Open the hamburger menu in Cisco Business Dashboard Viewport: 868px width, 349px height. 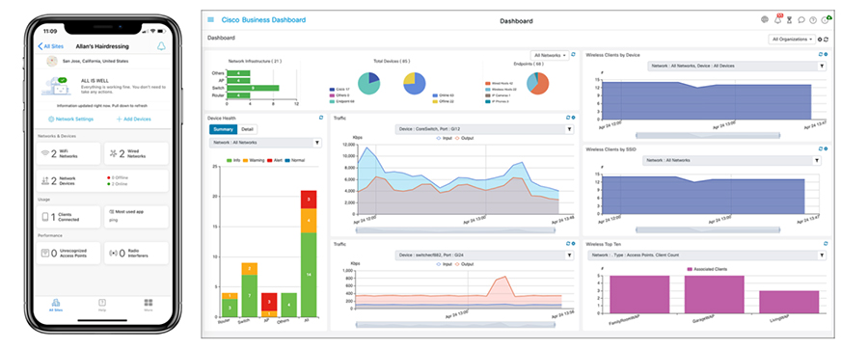tap(210, 20)
